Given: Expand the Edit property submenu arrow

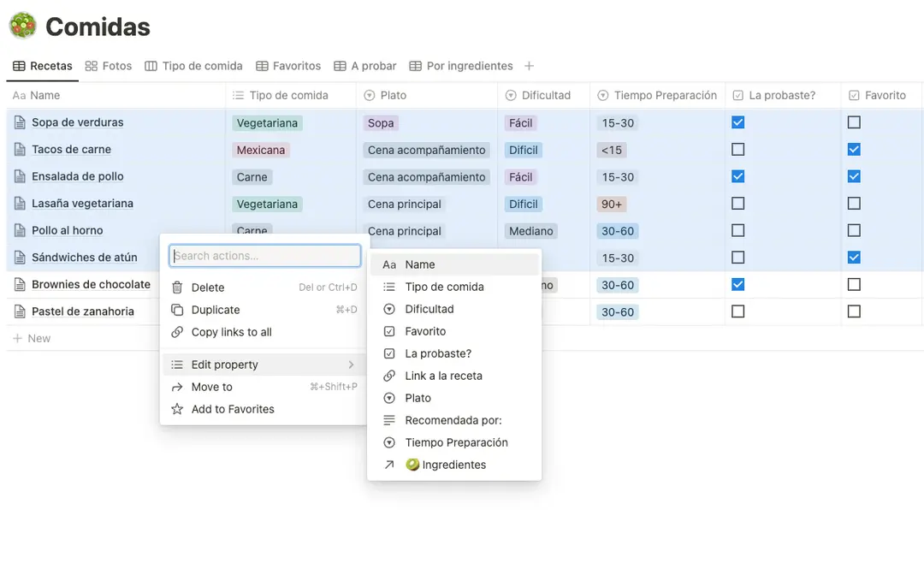Looking at the screenshot, I should (x=351, y=365).
